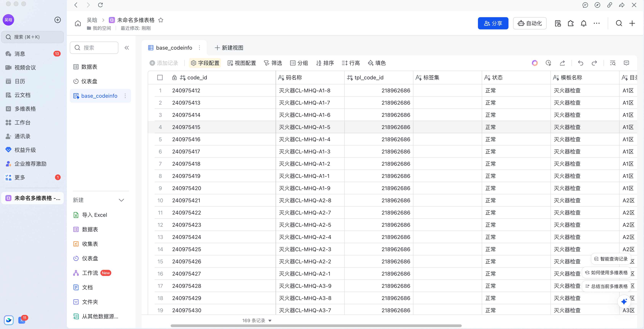Open the history clock icon in toolbar
Screen dimensions: 644x329
(549, 63)
